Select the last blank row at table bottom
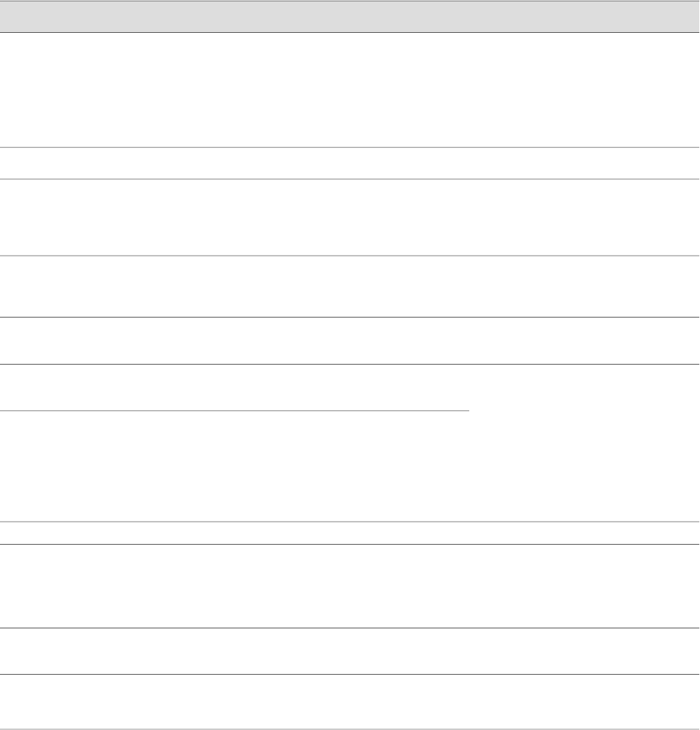The width and height of the screenshot is (700, 730). click(350, 701)
